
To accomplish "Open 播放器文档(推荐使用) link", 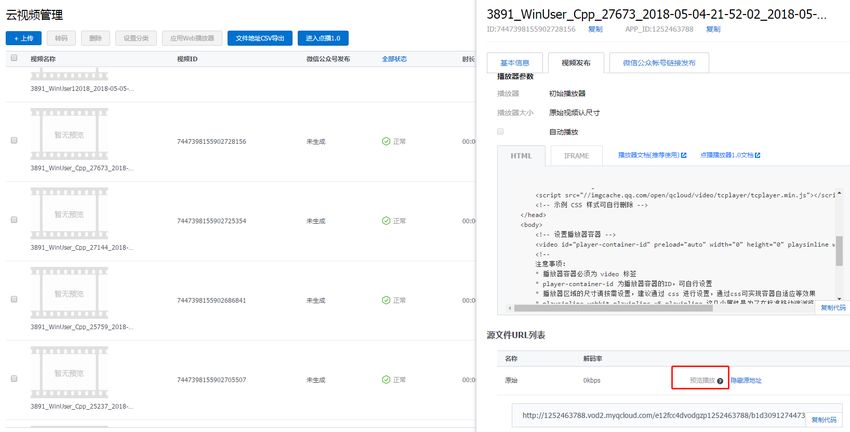I will point(649,155).
